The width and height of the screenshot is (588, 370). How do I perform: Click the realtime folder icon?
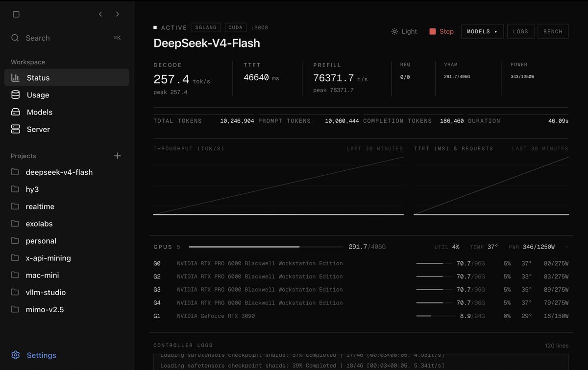15,206
